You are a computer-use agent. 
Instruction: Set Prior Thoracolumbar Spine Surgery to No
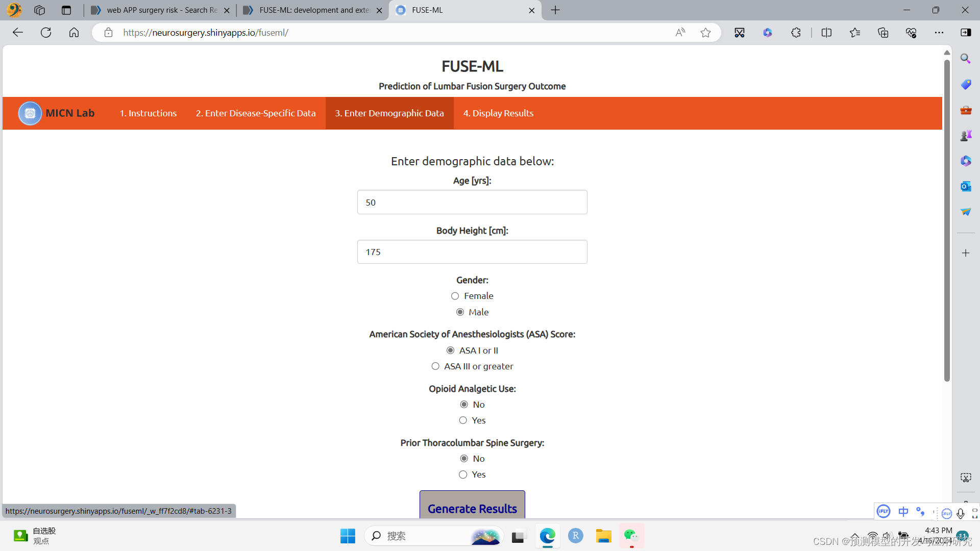coord(464,459)
